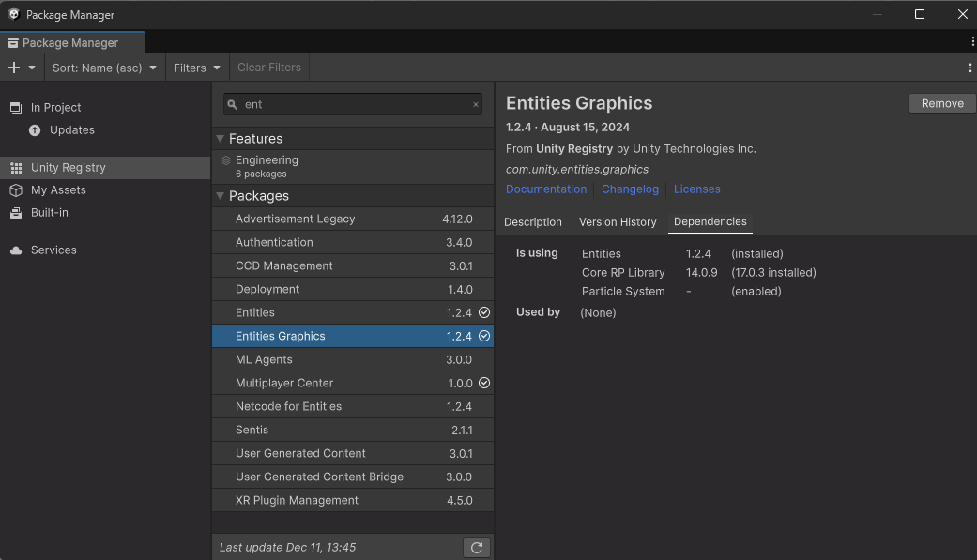Open the Sort: Name (asc) dropdown

coord(104,68)
